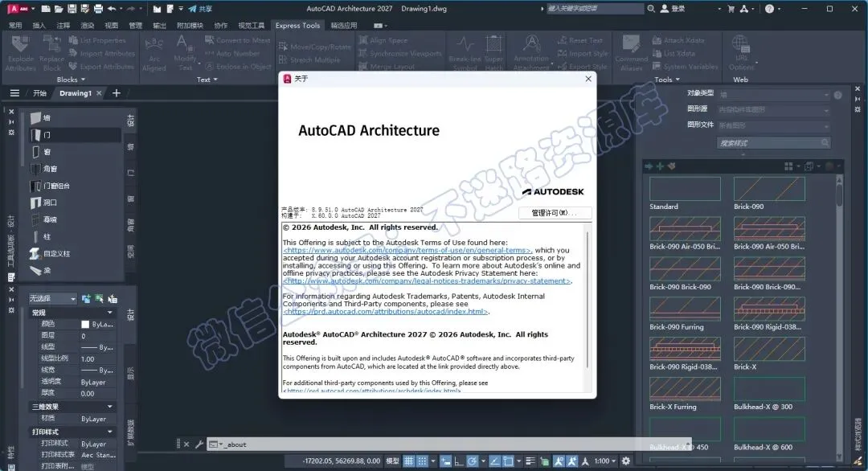Open the 注释 ribbon tab
The image size is (868, 471).
63,26
